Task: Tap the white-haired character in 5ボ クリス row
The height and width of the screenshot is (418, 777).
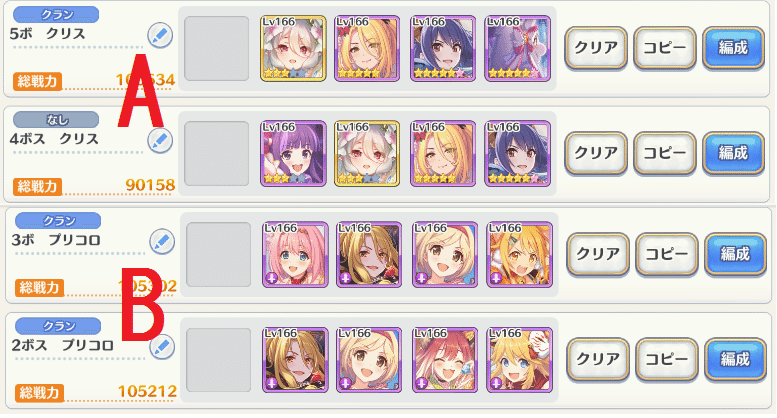Action: 293,49
